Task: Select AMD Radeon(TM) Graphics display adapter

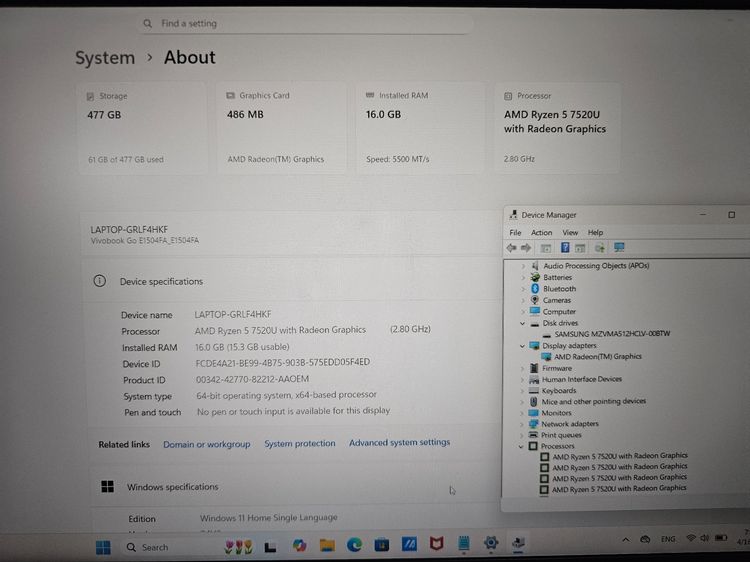Action: [x=597, y=356]
